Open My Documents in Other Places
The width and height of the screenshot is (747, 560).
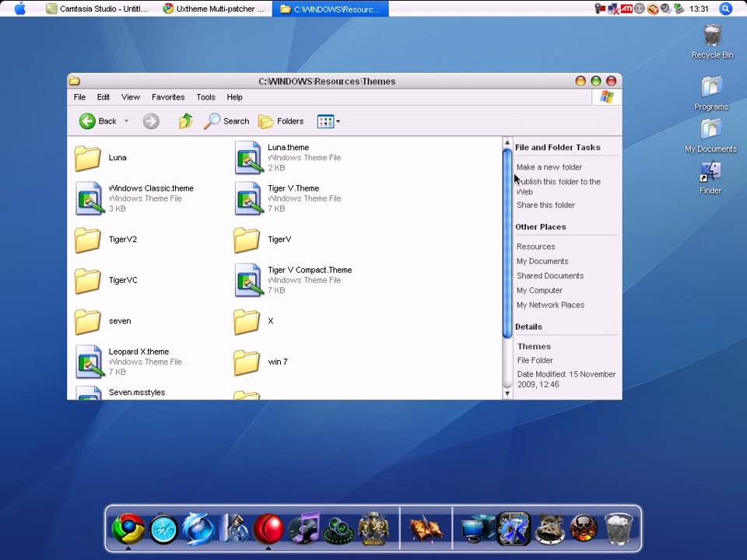coord(542,261)
